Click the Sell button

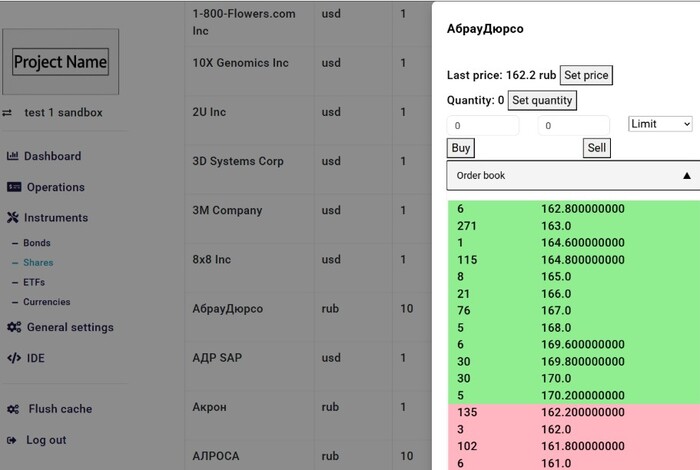coord(596,148)
